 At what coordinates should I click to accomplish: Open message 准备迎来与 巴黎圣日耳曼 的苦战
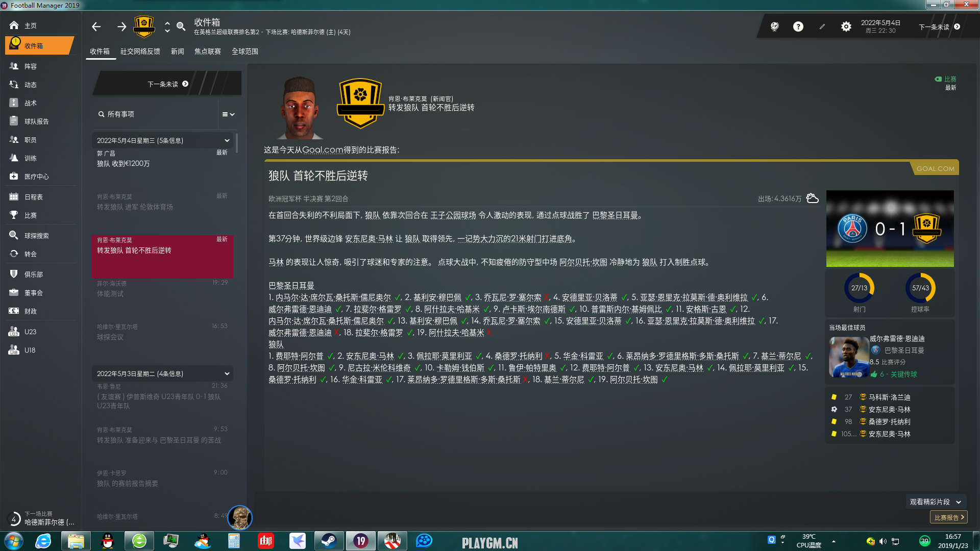pos(162,445)
